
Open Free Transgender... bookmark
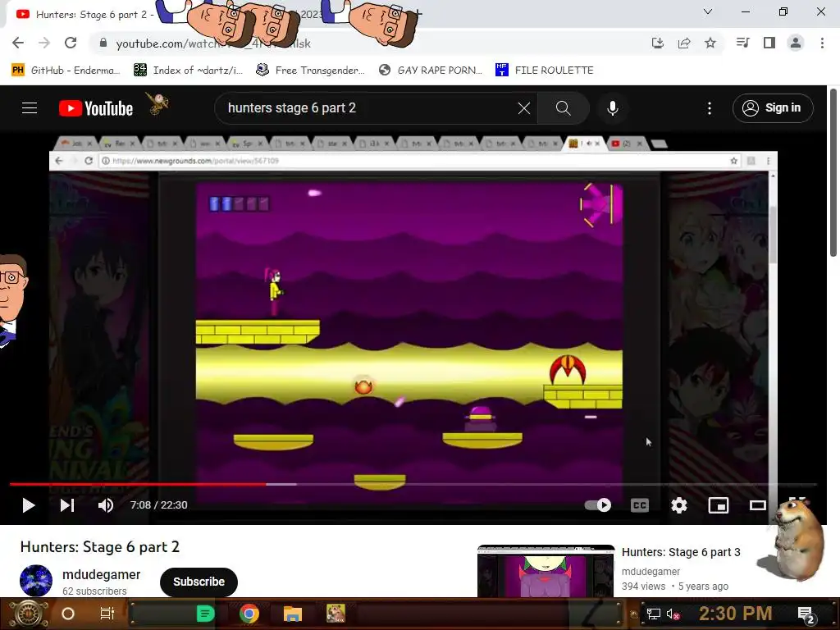coord(310,71)
